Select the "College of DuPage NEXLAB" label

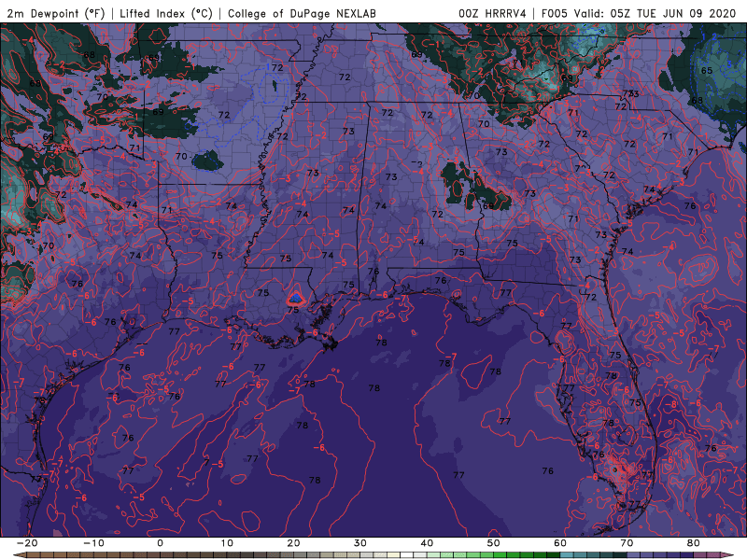(x=302, y=13)
